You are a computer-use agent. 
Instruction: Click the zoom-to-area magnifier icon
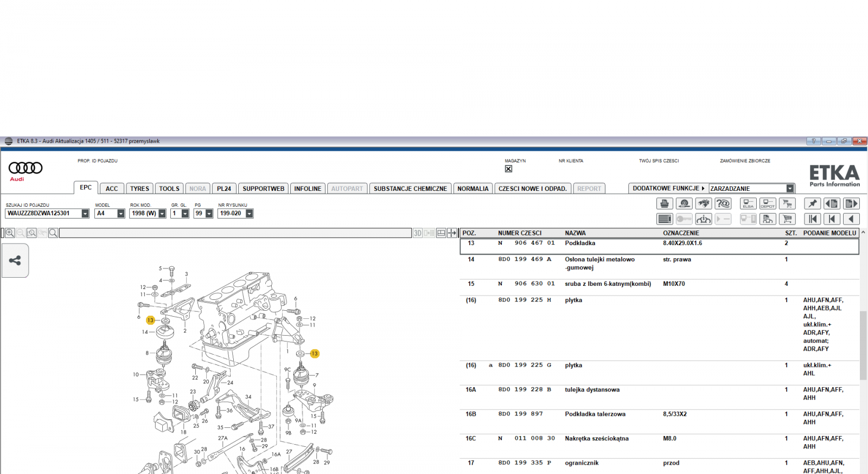[x=31, y=233]
